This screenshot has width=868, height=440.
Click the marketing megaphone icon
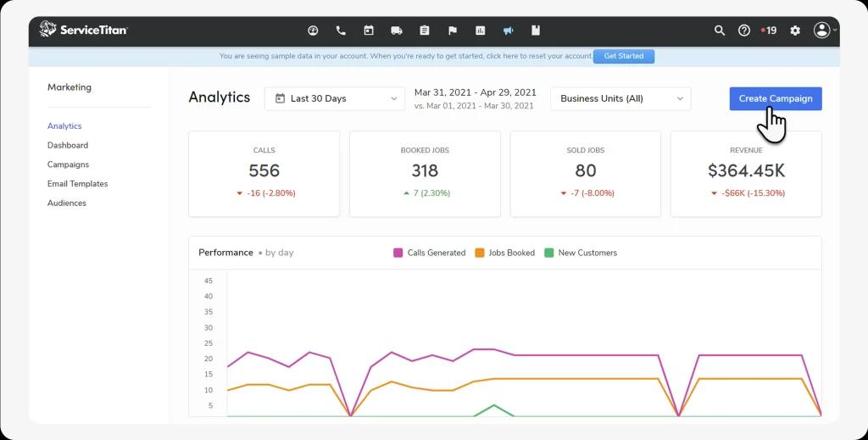coord(508,31)
